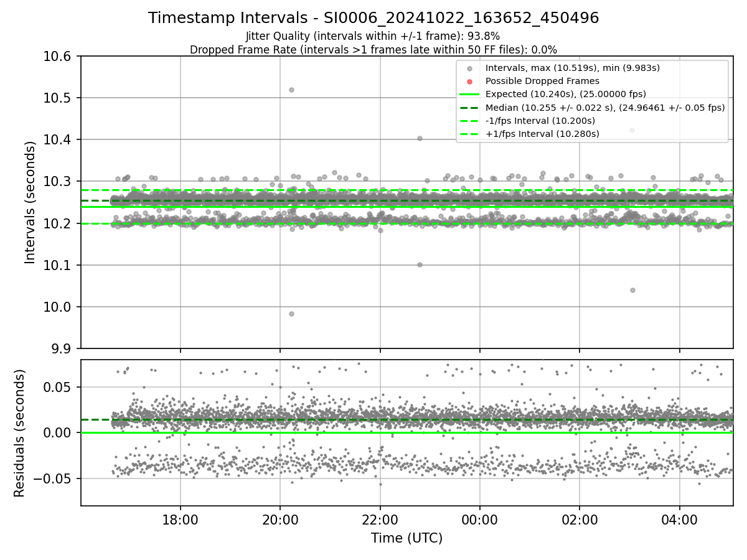
Task: Select legend entry 'Expected (10.240s), (25.00000 fps)'
Action: coord(566,94)
